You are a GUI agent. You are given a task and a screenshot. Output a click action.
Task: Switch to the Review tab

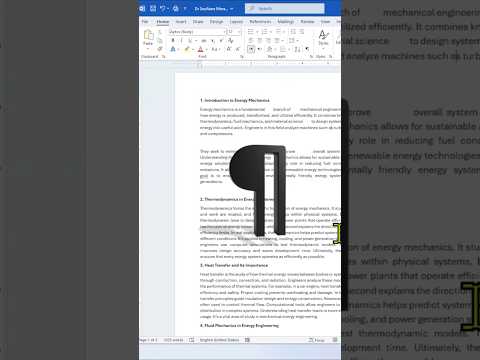tap(307, 22)
